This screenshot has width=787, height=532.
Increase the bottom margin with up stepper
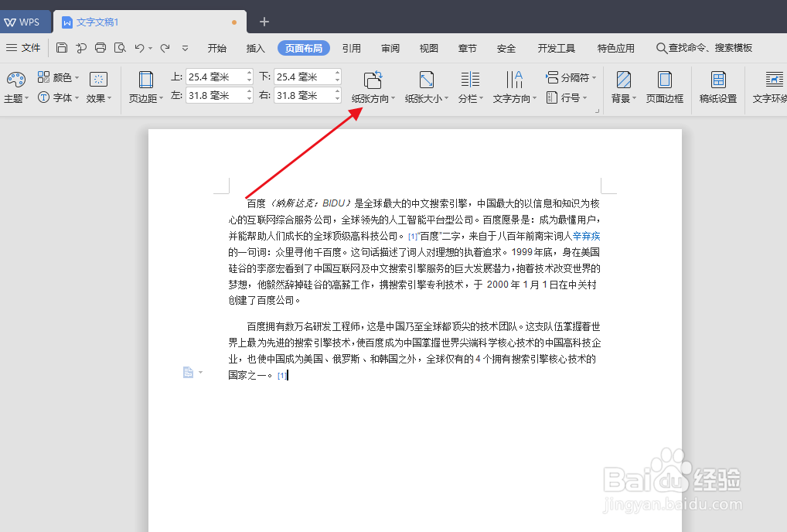[337, 73]
